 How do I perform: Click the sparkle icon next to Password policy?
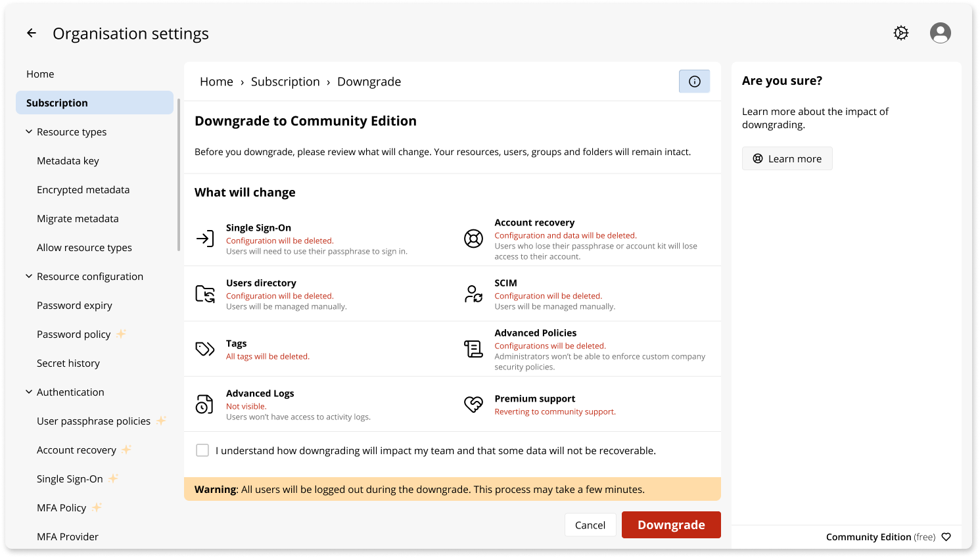121,334
